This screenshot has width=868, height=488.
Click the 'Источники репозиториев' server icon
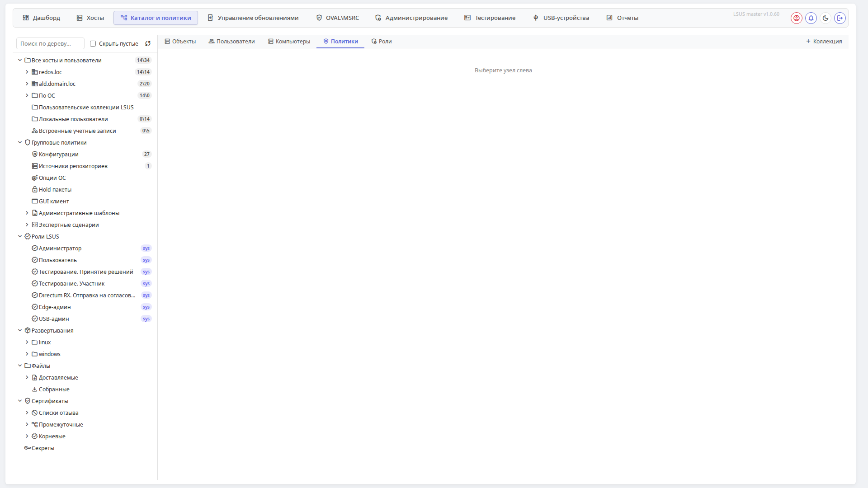[x=35, y=166]
